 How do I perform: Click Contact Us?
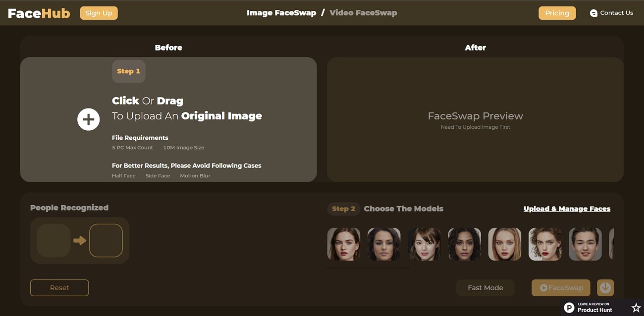(617, 12)
